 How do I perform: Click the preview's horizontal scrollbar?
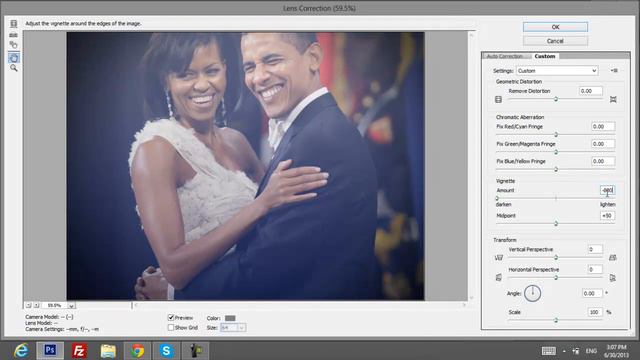299,304
